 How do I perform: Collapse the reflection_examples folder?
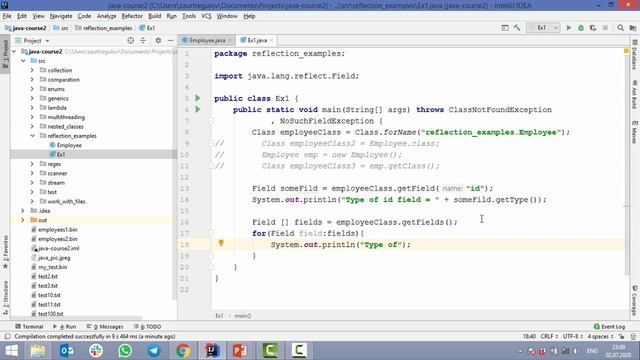point(32,136)
